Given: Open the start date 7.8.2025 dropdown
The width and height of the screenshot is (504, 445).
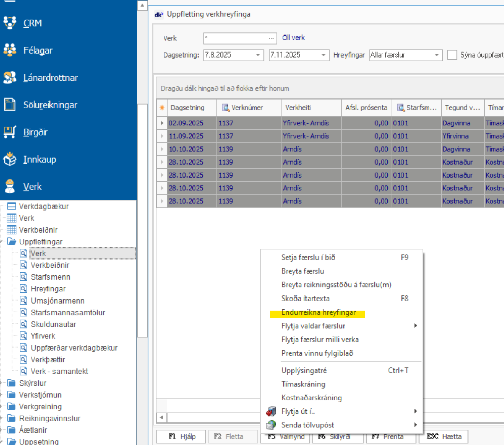Looking at the screenshot, I should click(258, 55).
